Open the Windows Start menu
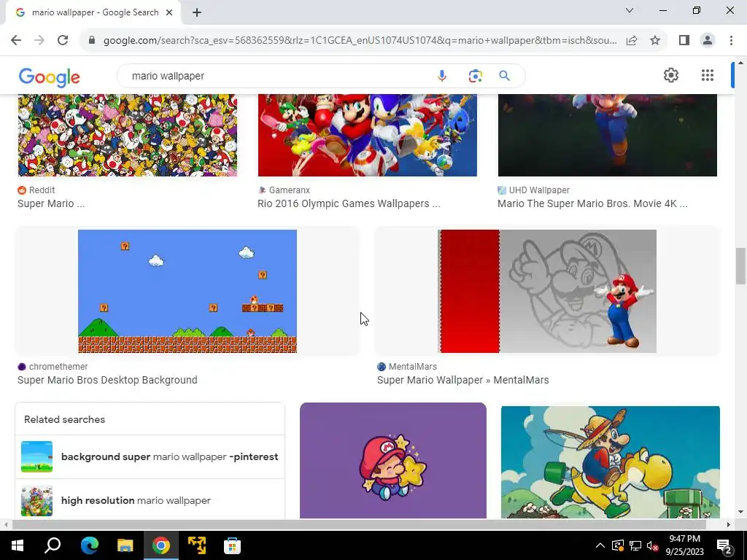The width and height of the screenshot is (747, 560). [x=18, y=545]
